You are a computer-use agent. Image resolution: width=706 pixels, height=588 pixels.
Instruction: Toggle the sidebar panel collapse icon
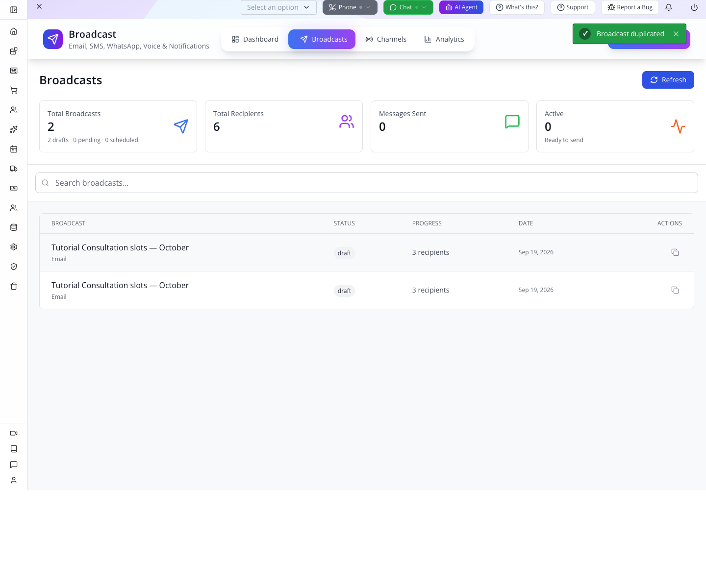coord(14,10)
